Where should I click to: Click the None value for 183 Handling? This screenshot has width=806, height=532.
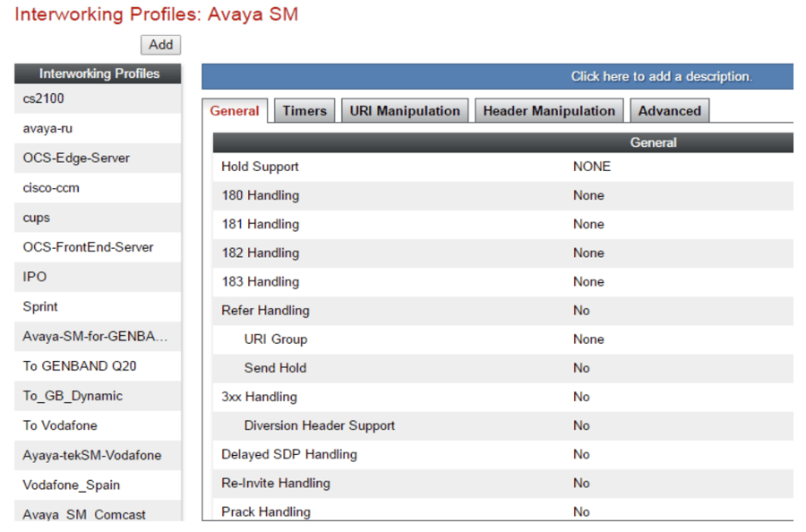click(588, 282)
